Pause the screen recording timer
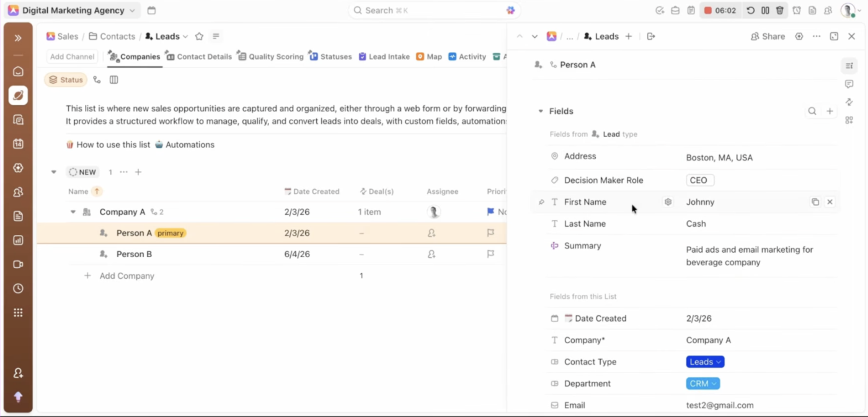The height and width of the screenshot is (417, 868). [765, 11]
